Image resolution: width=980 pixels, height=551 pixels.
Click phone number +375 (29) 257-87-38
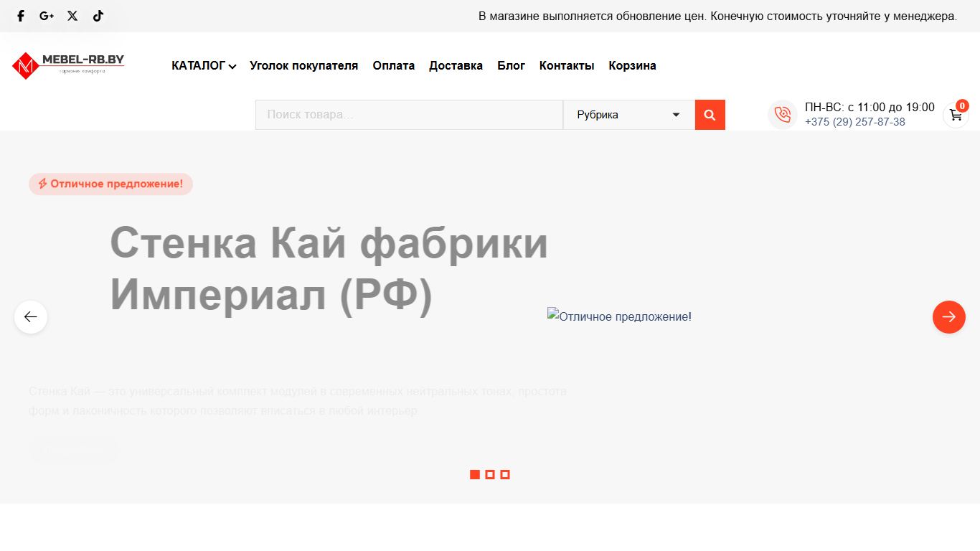[855, 122]
